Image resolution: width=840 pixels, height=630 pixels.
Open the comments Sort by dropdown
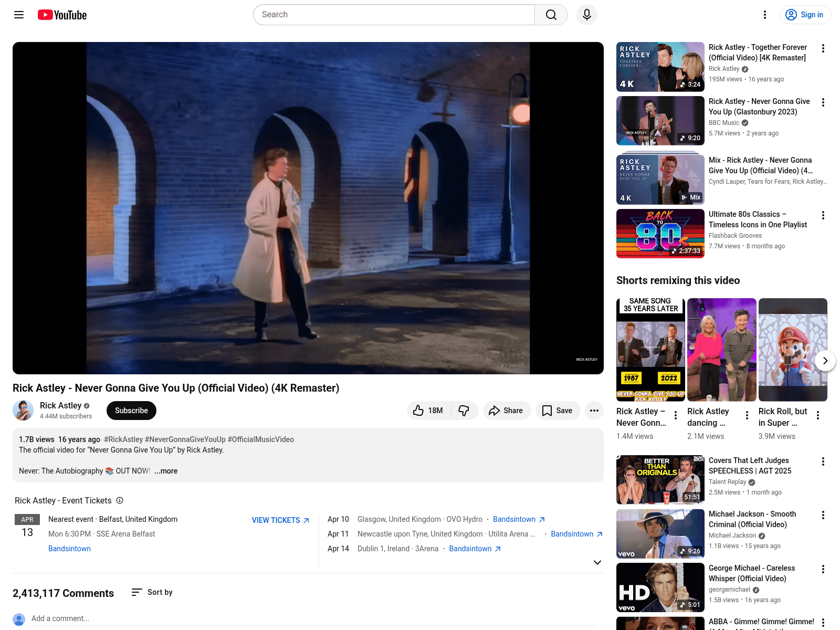(x=152, y=592)
